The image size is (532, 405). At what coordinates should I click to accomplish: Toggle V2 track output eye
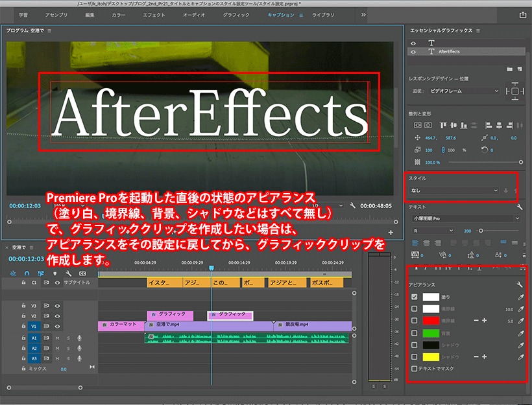pyautogui.click(x=57, y=316)
